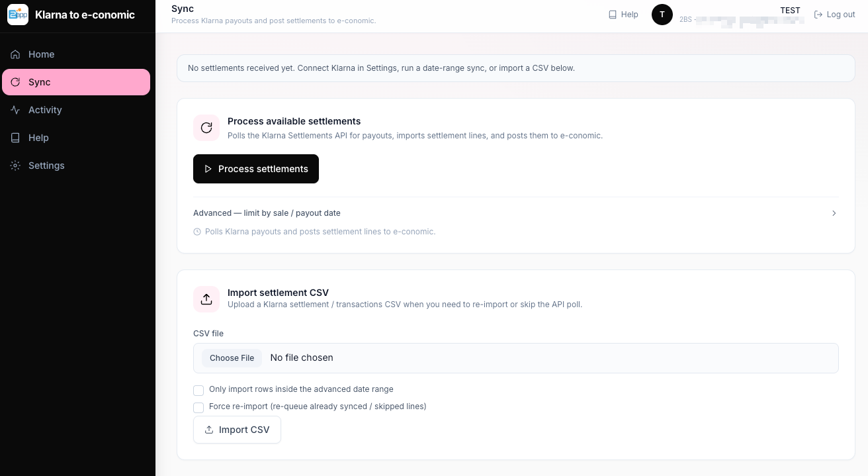Go to Activity in the sidebar
Viewport: 868px width, 476px height.
[x=76, y=110]
